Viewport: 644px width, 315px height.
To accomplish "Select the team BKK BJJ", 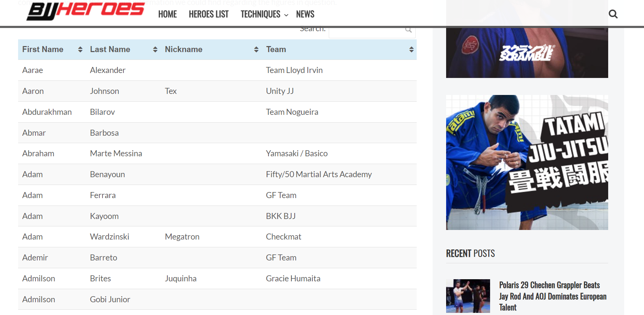I will point(281,216).
